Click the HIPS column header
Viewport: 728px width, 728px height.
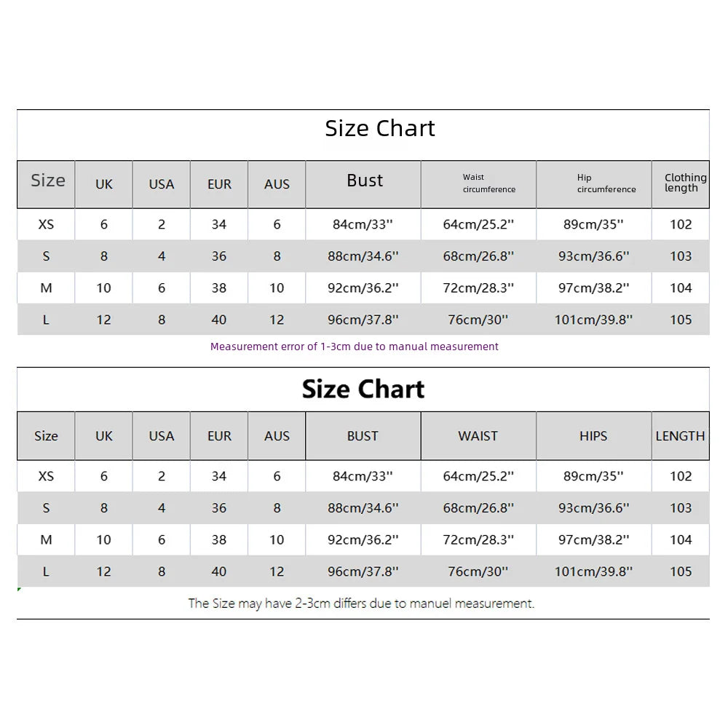coord(593,436)
